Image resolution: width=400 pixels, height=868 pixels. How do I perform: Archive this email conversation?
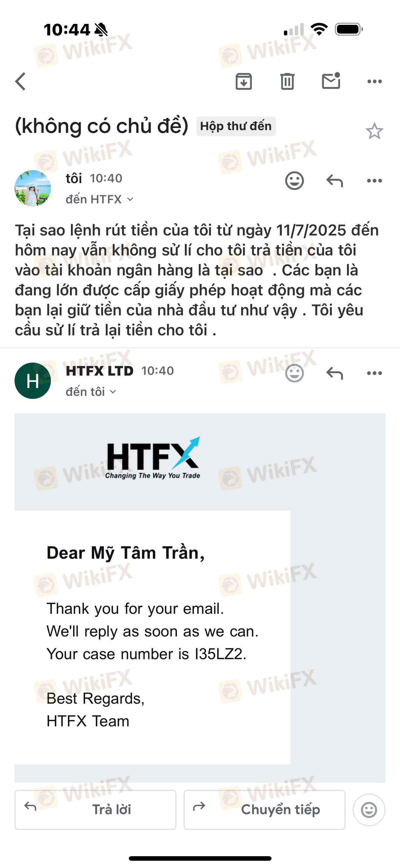tap(244, 81)
